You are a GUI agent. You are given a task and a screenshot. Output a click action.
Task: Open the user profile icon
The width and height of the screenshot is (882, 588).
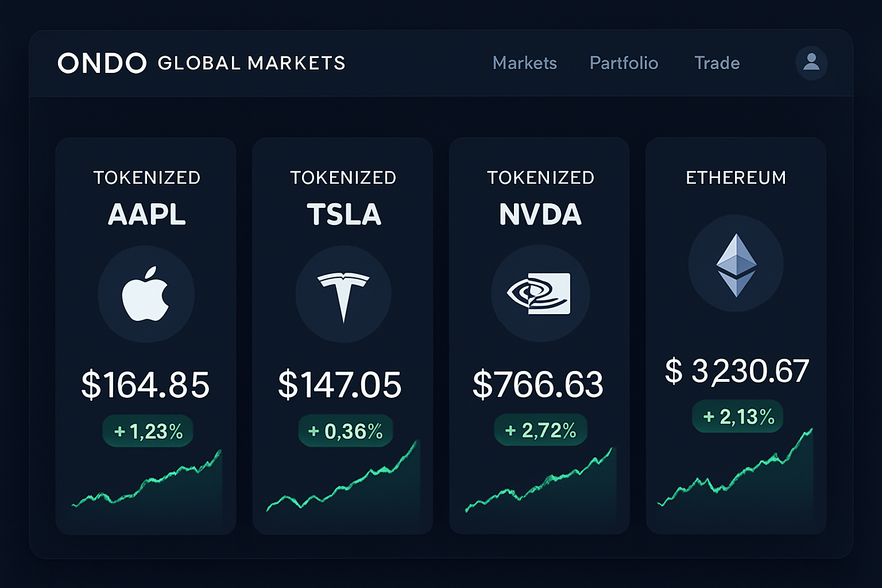811,63
